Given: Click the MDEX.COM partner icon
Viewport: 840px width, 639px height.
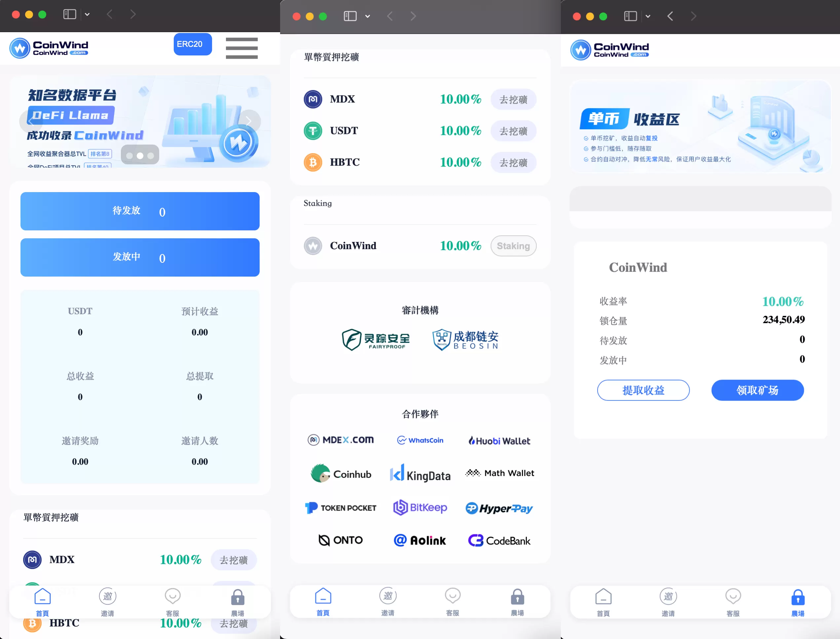Looking at the screenshot, I should [342, 440].
